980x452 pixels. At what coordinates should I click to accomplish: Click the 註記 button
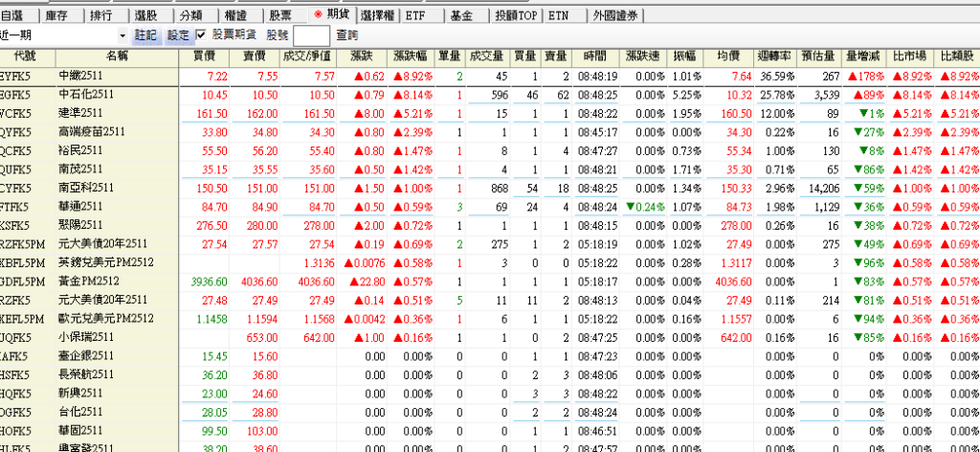(146, 34)
